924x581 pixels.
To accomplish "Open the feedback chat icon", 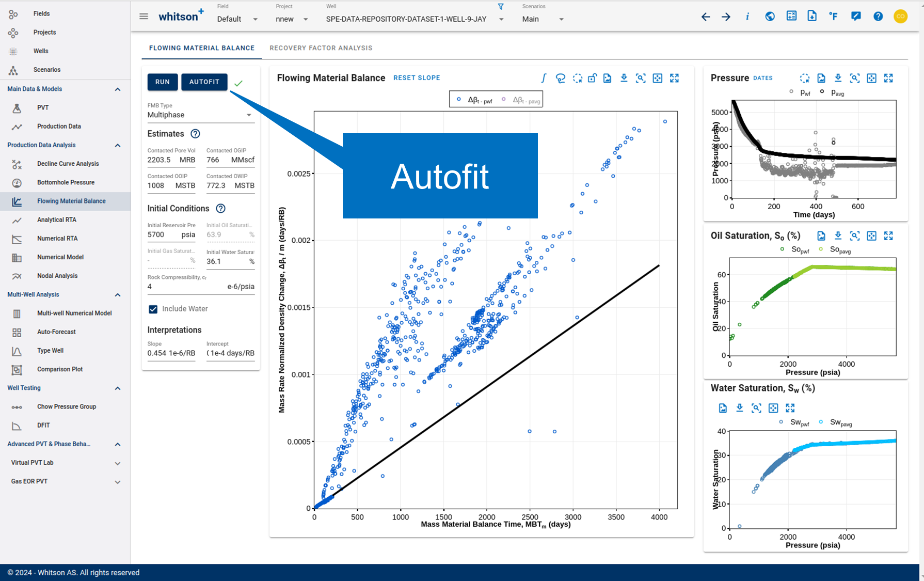I will click(856, 17).
